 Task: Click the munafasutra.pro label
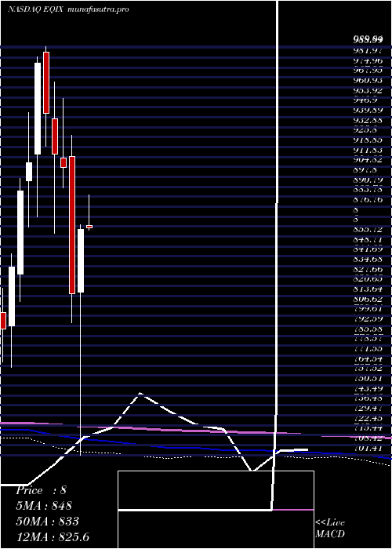click(98, 9)
